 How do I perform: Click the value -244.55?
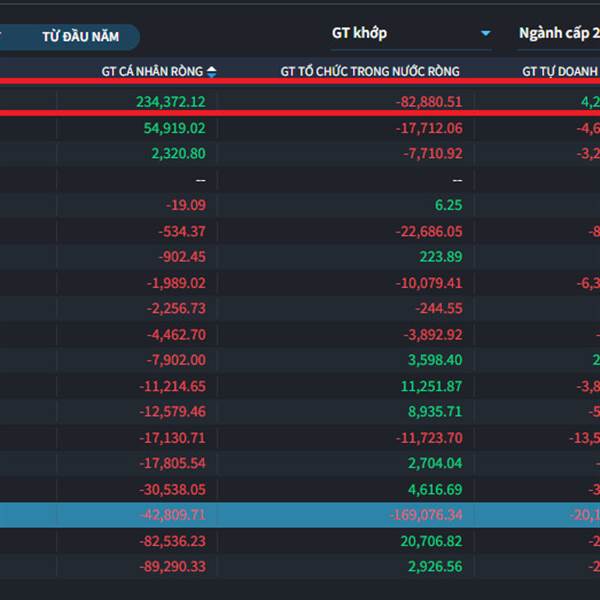439,308
